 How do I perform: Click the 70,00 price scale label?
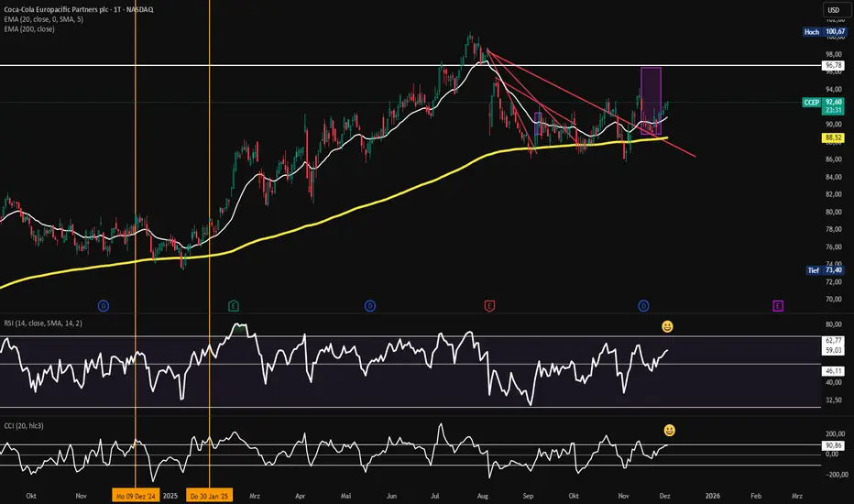834,299
